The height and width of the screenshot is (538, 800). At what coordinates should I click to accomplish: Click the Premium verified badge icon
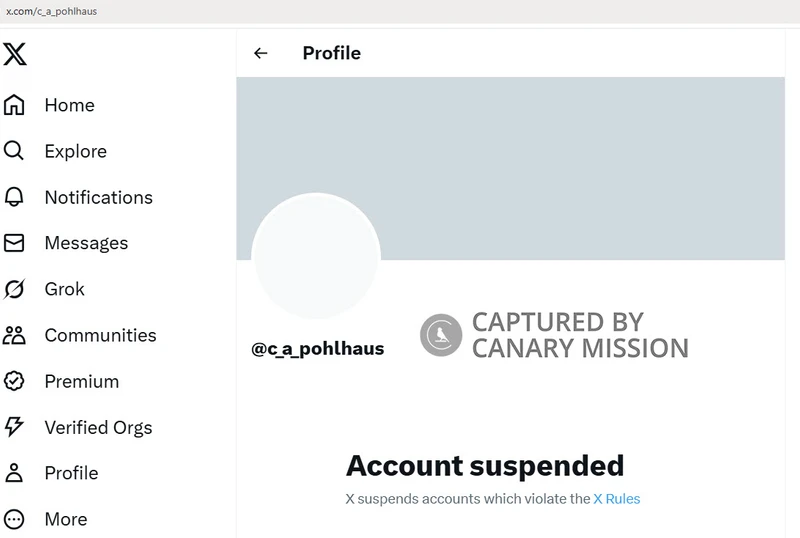[14, 381]
